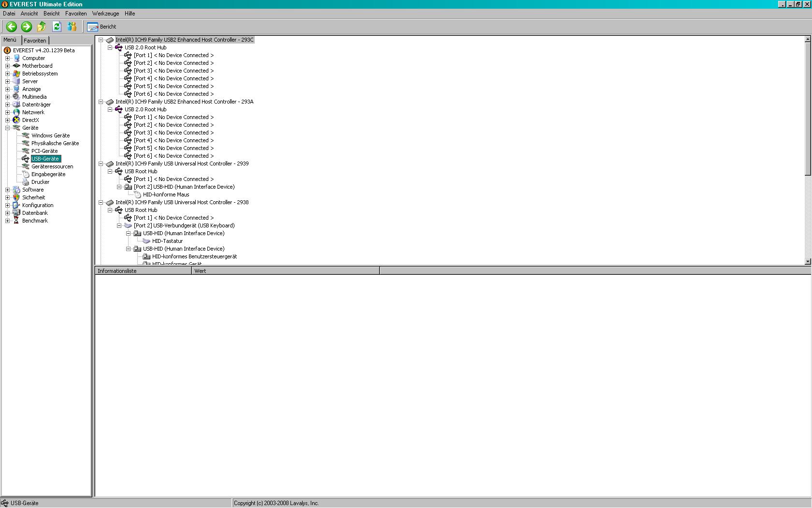Collapse the Geräte tree node
This screenshot has height=508, width=812.
(x=7, y=128)
